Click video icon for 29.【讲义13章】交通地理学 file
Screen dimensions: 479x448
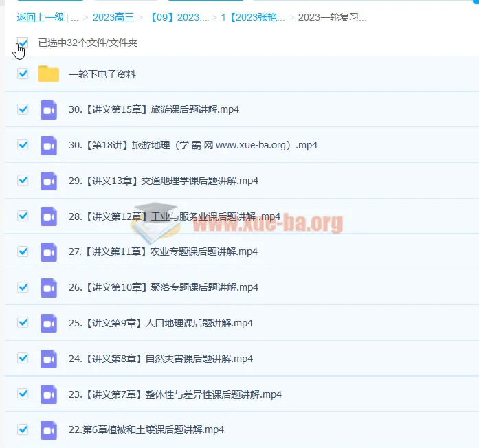coord(49,181)
